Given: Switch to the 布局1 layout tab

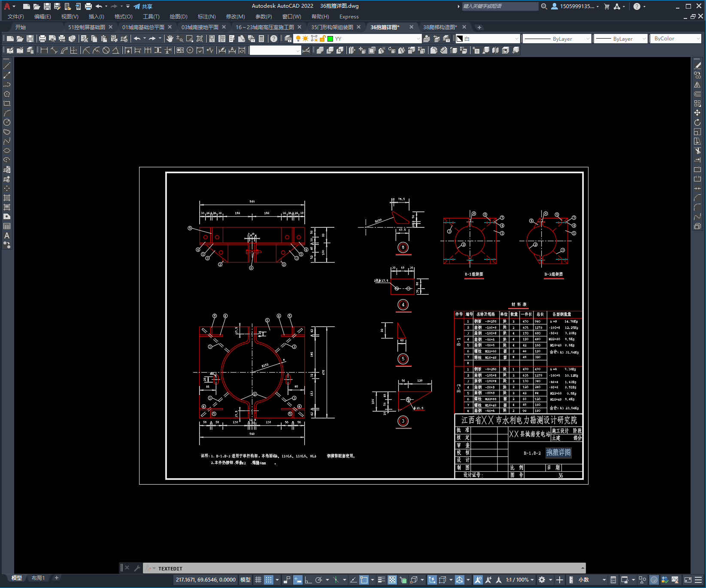Looking at the screenshot, I should 38,578.
